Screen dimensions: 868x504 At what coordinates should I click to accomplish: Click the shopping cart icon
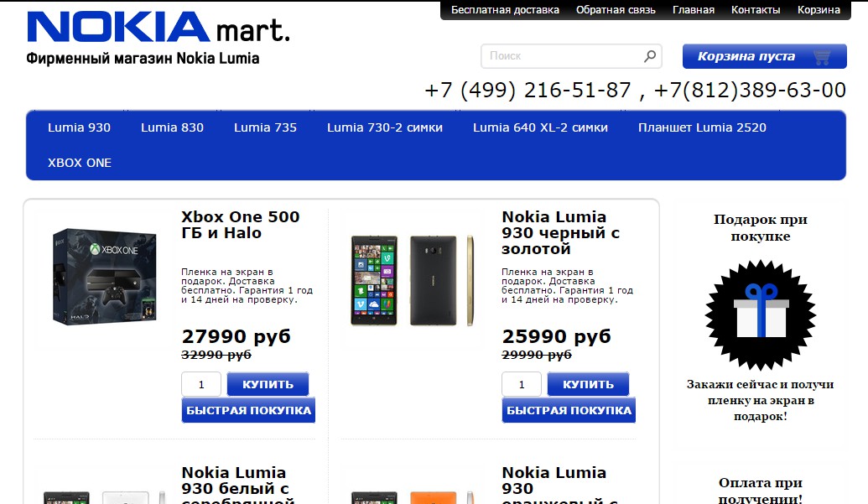click(x=822, y=57)
